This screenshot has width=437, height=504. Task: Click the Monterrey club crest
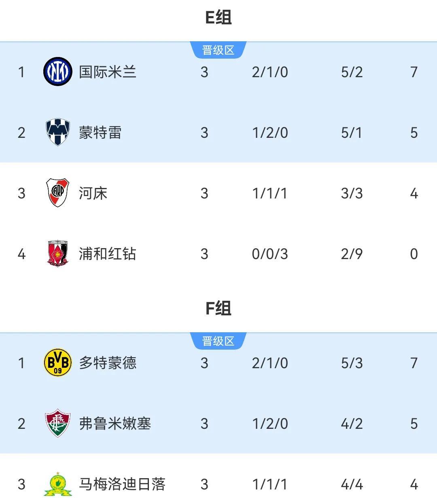point(58,132)
